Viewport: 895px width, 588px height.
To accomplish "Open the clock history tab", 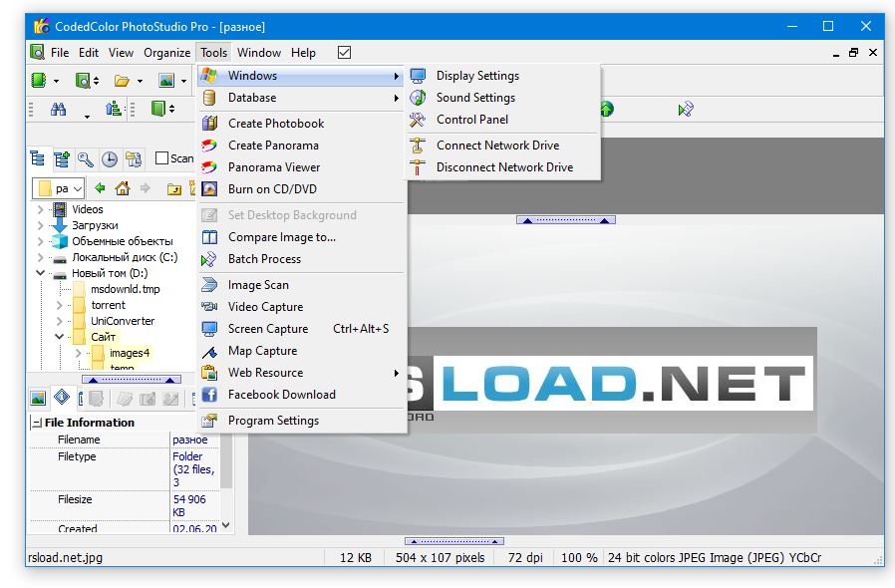I will pyautogui.click(x=109, y=158).
